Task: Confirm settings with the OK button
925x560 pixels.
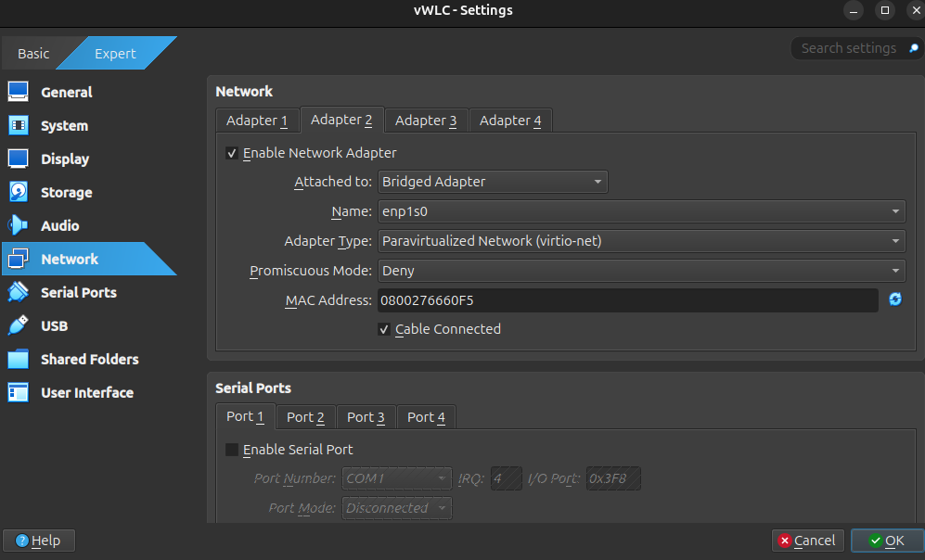Action: [x=886, y=541]
